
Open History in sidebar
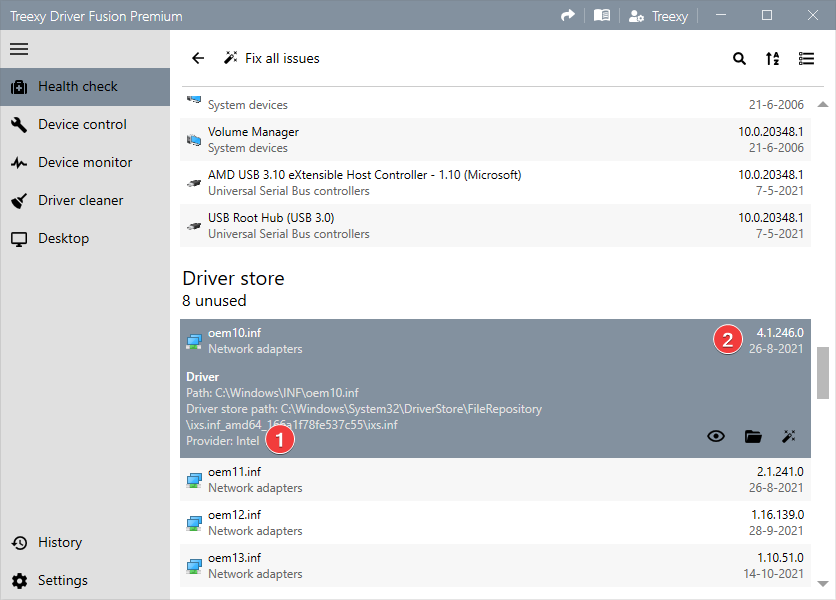pos(85,542)
